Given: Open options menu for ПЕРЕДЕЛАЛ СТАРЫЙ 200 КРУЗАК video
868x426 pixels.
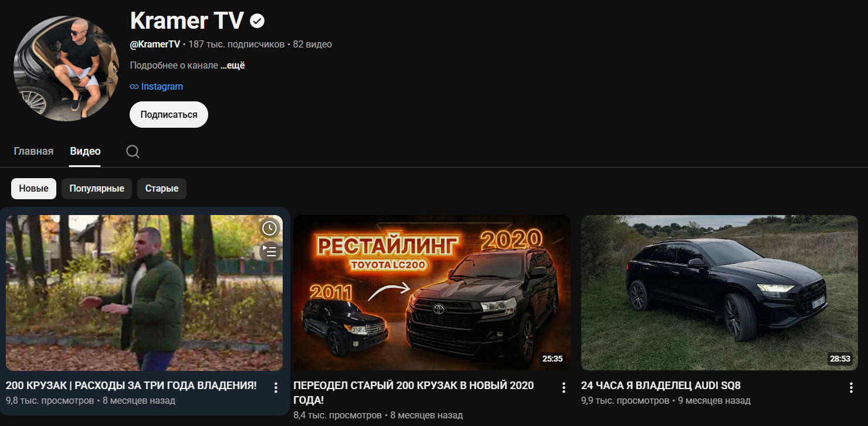Looking at the screenshot, I should 564,387.
